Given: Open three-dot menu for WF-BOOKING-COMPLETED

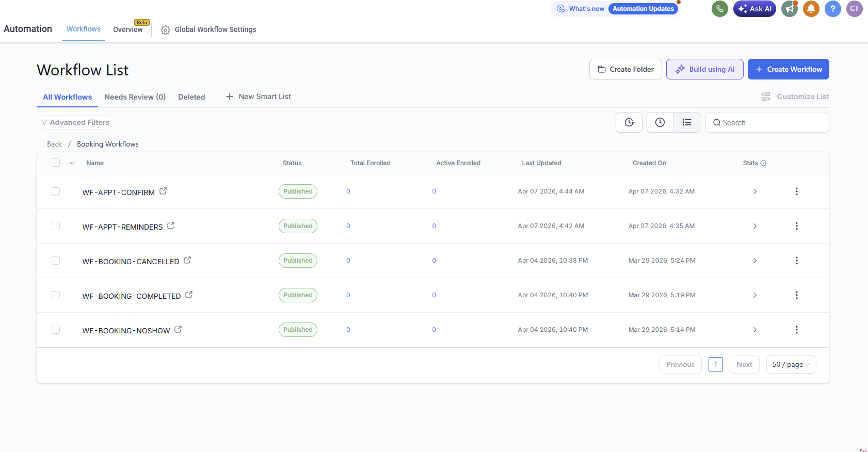Looking at the screenshot, I should click(x=797, y=295).
